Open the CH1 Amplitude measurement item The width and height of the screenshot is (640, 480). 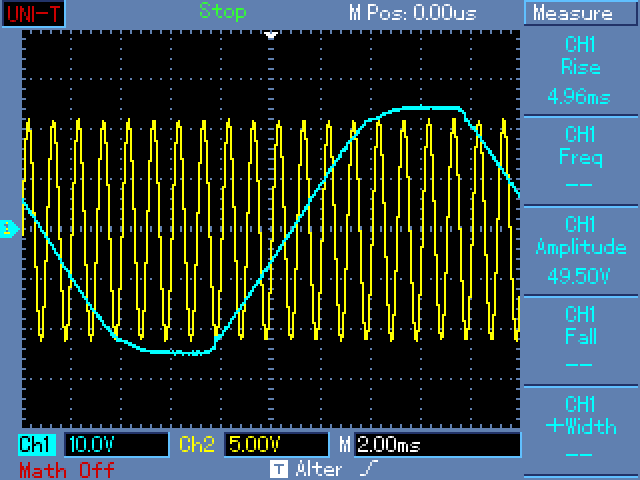tap(581, 251)
